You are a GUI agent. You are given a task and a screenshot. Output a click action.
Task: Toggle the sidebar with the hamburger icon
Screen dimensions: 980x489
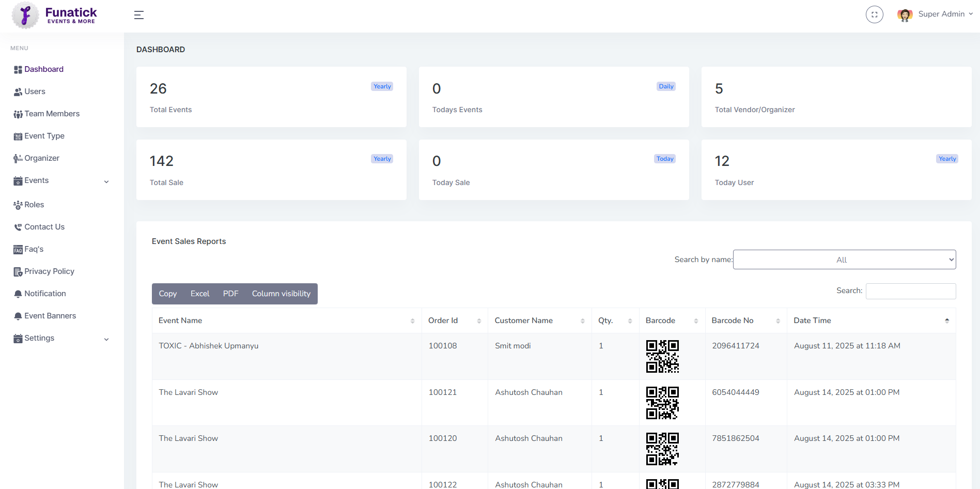point(138,15)
